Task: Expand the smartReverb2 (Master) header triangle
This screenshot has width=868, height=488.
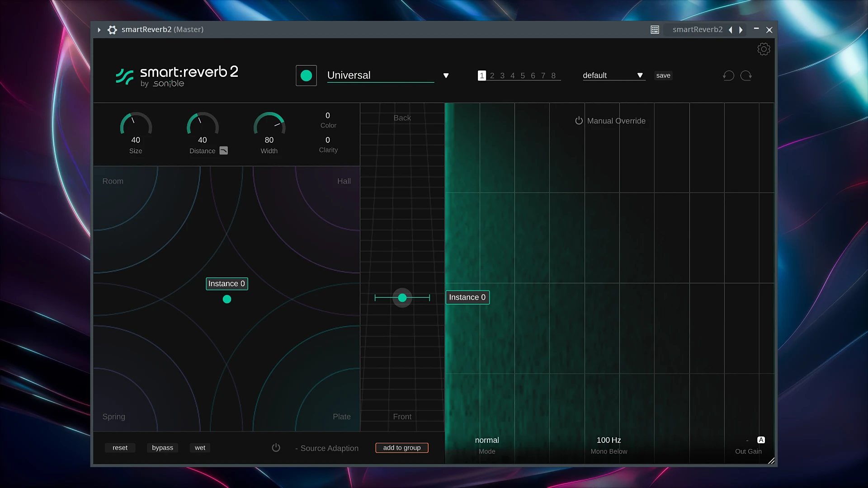Action: tap(99, 30)
